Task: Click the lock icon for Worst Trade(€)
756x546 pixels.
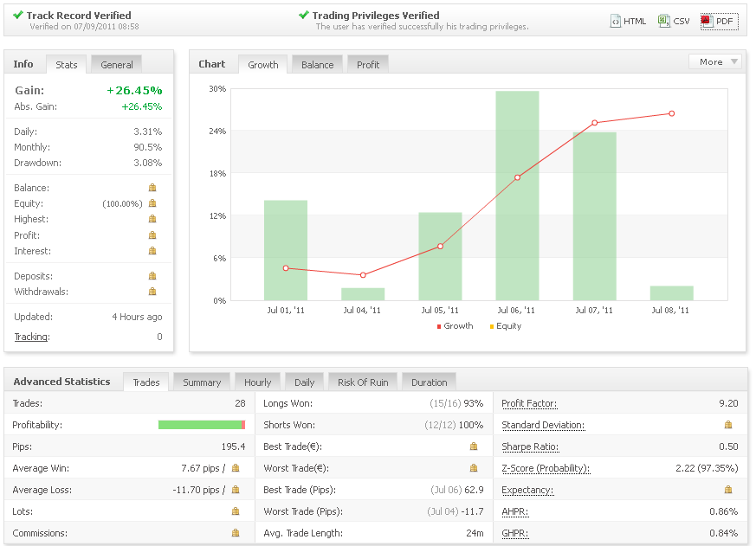Action: [474, 468]
